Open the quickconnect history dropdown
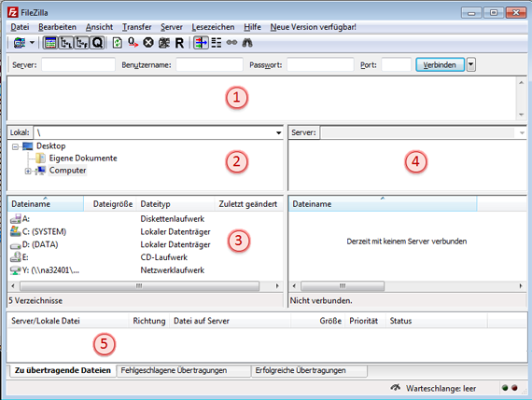The image size is (532, 400). (471, 64)
